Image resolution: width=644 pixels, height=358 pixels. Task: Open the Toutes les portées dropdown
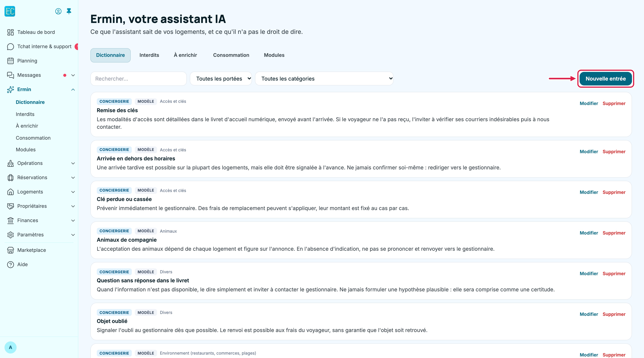click(221, 79)
